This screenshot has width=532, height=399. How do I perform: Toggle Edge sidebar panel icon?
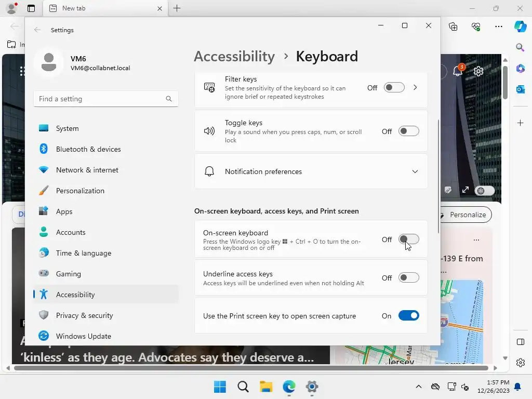coord(520,342)
